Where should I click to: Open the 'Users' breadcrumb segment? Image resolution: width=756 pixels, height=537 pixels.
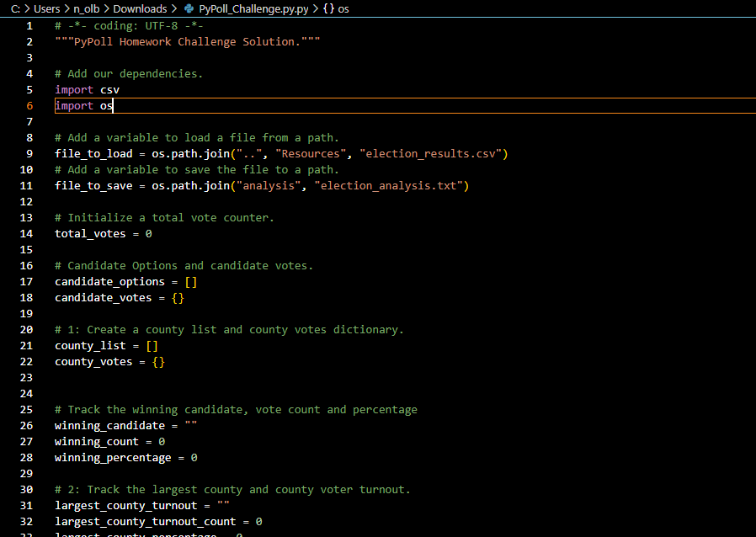tap(47, 8)
